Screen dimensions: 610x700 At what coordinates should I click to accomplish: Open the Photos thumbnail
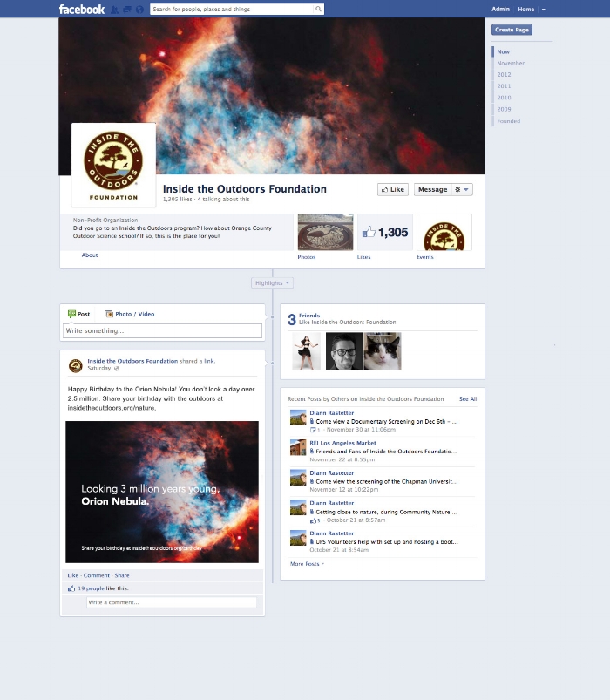coord(325,232)
